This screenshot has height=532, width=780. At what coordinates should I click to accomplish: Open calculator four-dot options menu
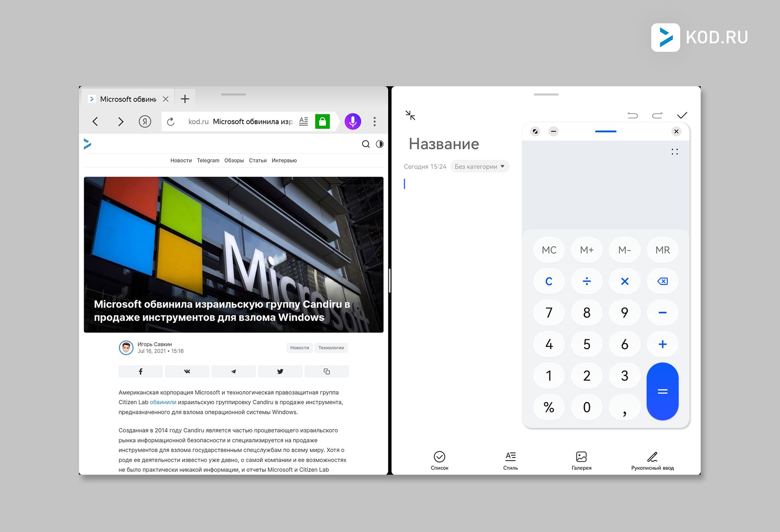click(x=675, y=152)
